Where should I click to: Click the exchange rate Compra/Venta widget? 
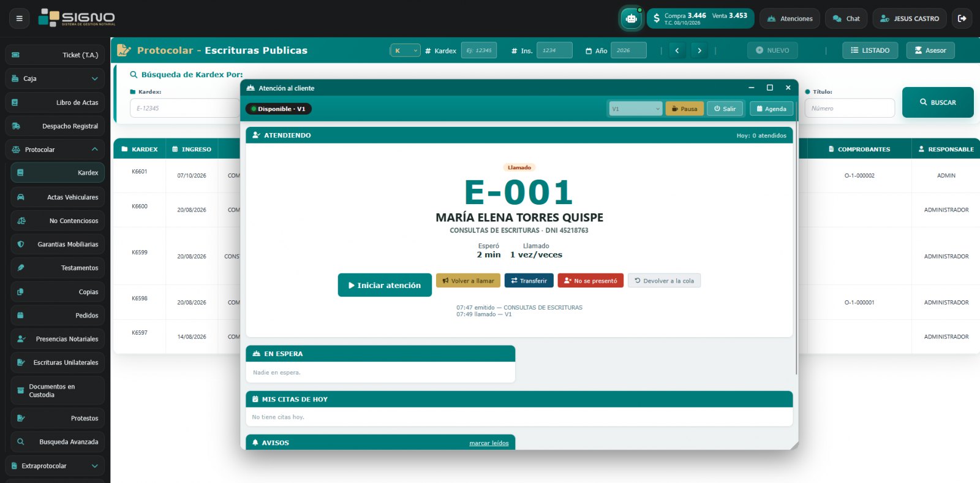tap(701, 18)
